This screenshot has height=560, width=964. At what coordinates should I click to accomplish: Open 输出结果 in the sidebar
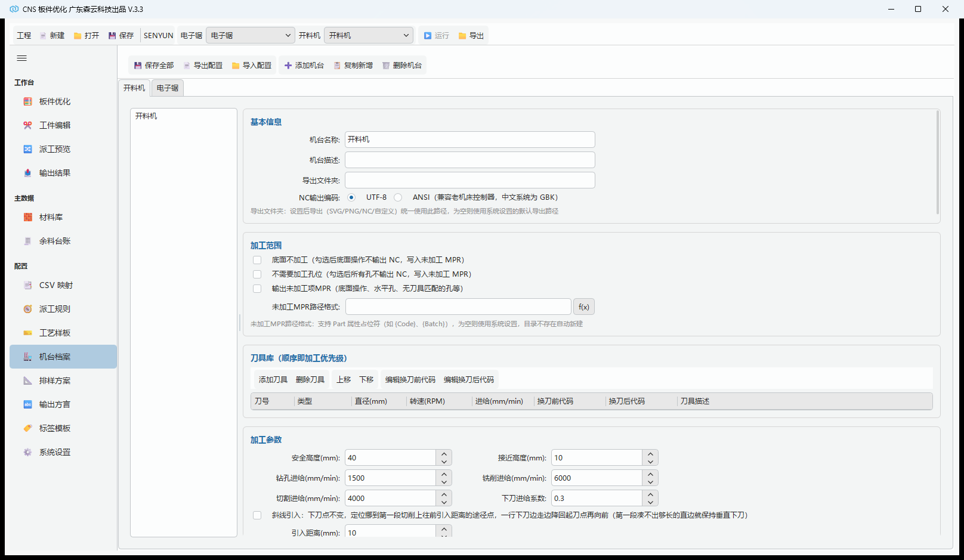[63, 173]
